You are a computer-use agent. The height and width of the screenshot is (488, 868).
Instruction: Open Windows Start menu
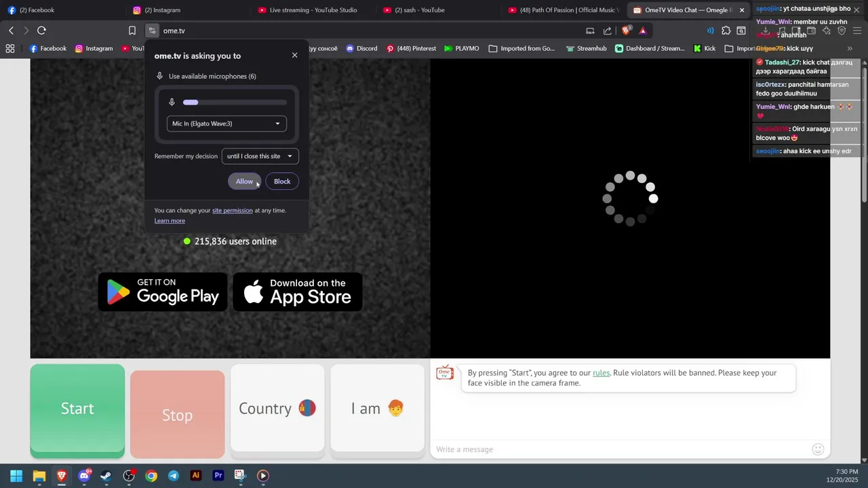pyautogui.click(x=16, y=476)
